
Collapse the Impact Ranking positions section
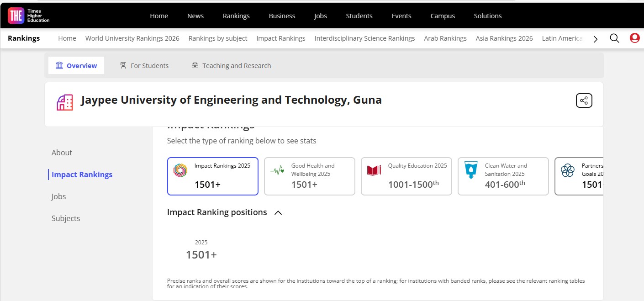tap(278, 213)
